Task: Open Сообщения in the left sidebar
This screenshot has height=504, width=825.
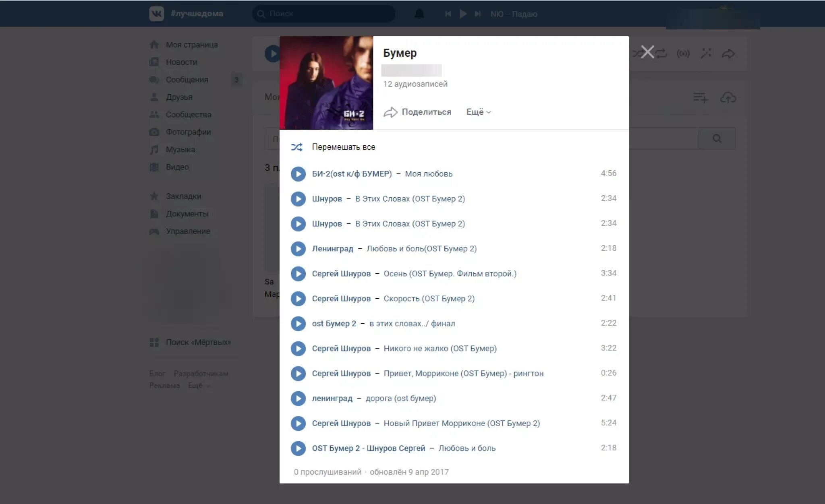Action: click(187, 80)
